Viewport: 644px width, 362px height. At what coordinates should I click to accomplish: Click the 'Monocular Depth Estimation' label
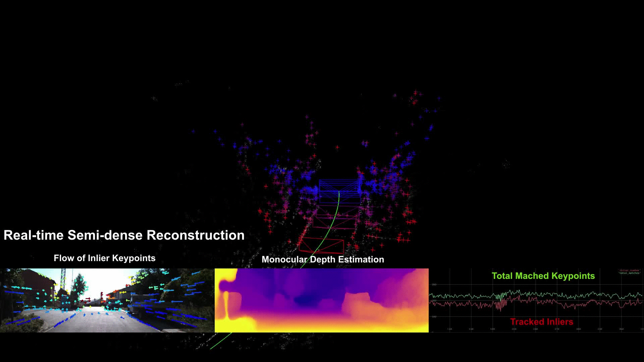(x=322, y=259)
